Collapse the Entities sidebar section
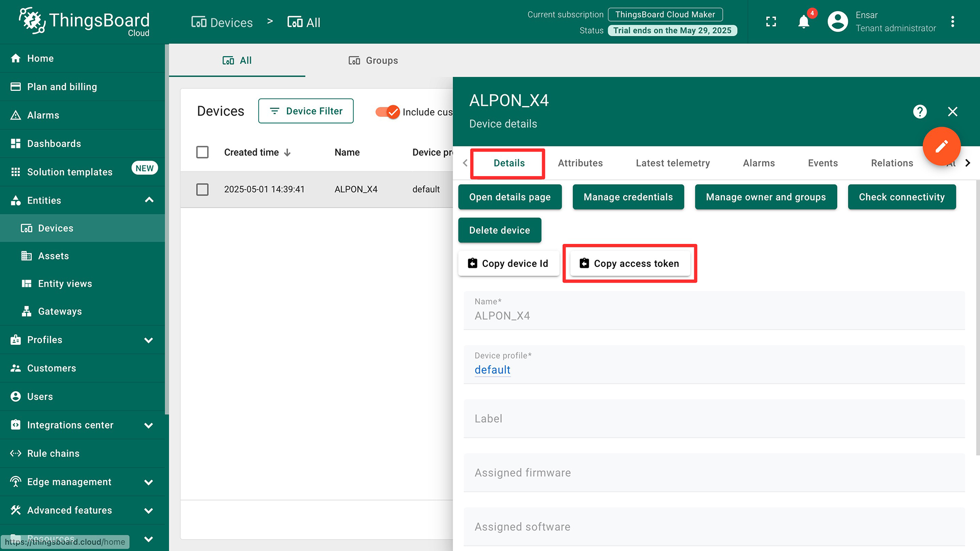 pos(149,200)
